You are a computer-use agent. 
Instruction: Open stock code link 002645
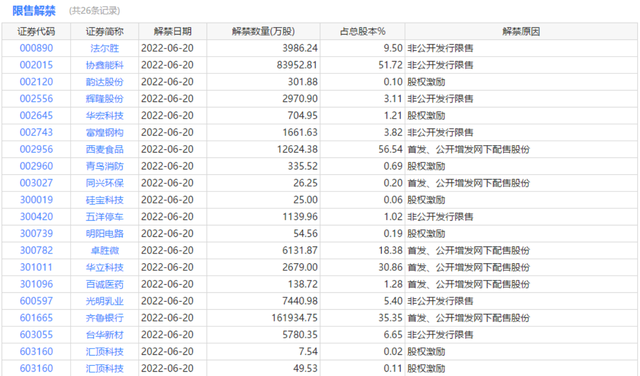(36, 116)
